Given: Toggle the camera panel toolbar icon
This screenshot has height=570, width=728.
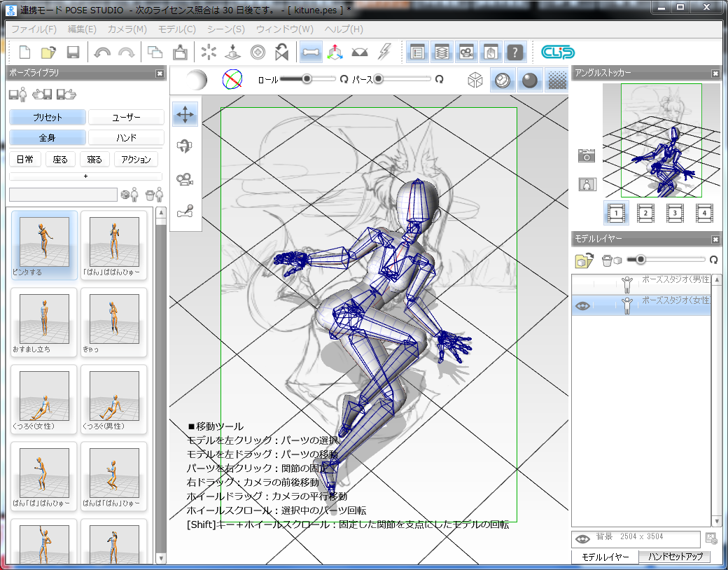Looking at the screenshot, I should tap(465, 52).
